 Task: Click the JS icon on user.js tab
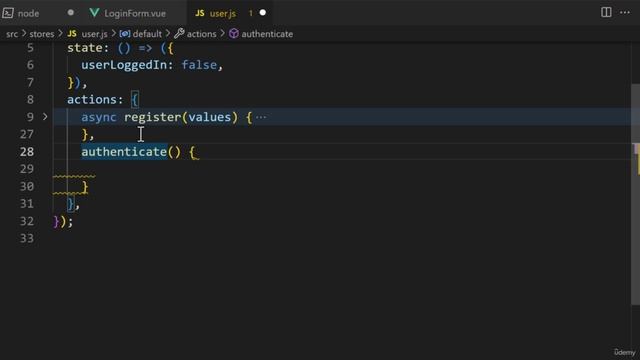click(x=200, y=13)
